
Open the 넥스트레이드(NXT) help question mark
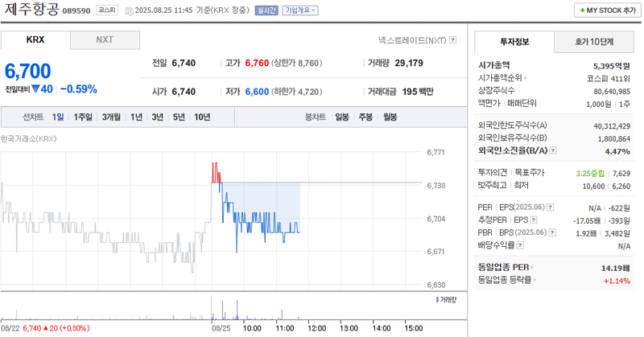point(452,40)
